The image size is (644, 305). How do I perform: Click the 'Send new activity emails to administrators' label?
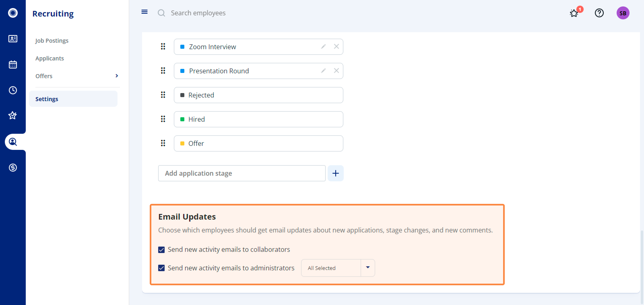pyautogui.click(x=231, y=268)
